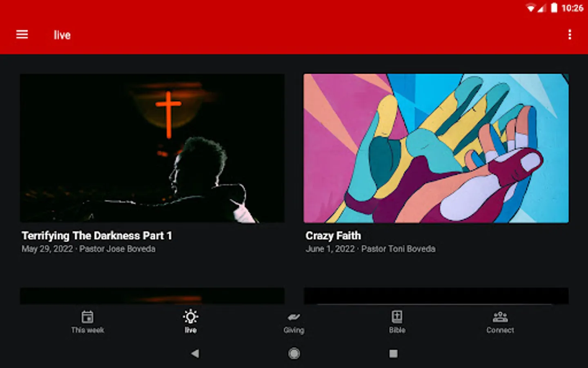Open the Crazy Faith colorful hands thumbnail

click(436, 148)
